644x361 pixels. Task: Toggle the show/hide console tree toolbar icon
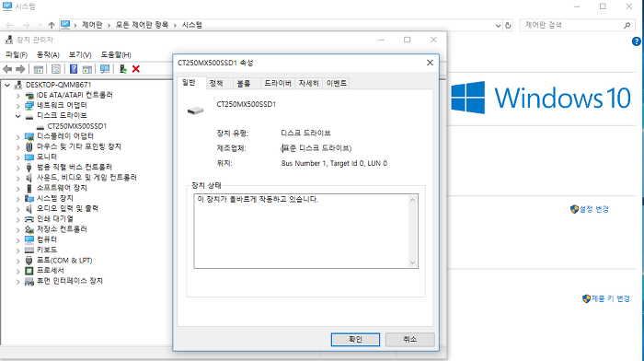pos(39,69)
